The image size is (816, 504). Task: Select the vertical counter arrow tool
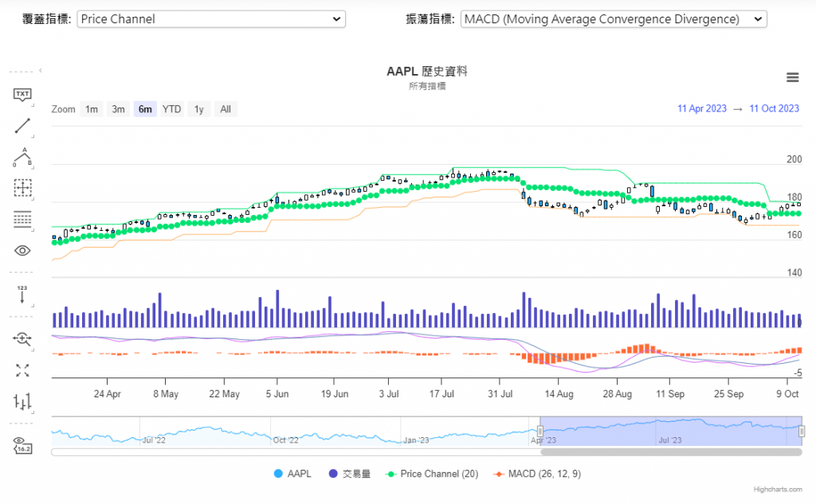click(x=22, y=295)
